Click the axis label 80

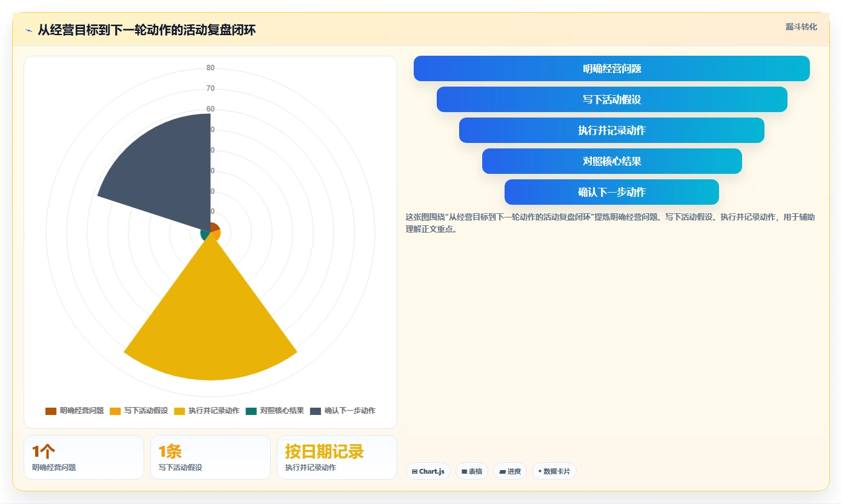(x=210, y=68)
